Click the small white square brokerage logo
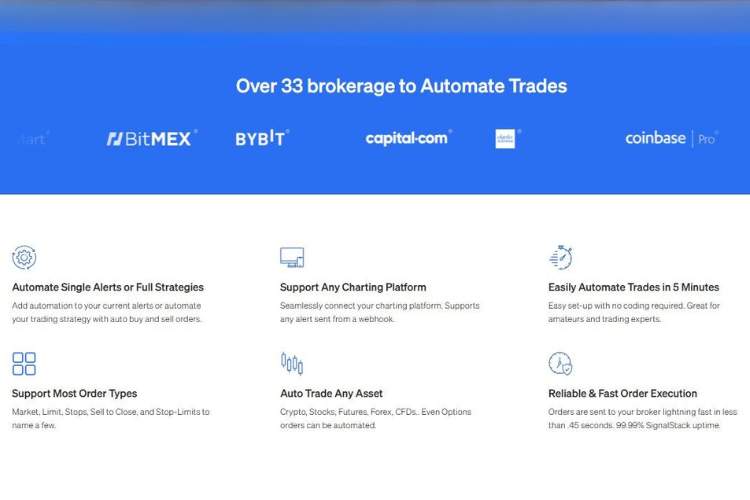750x500 pixels. (506, 138)
